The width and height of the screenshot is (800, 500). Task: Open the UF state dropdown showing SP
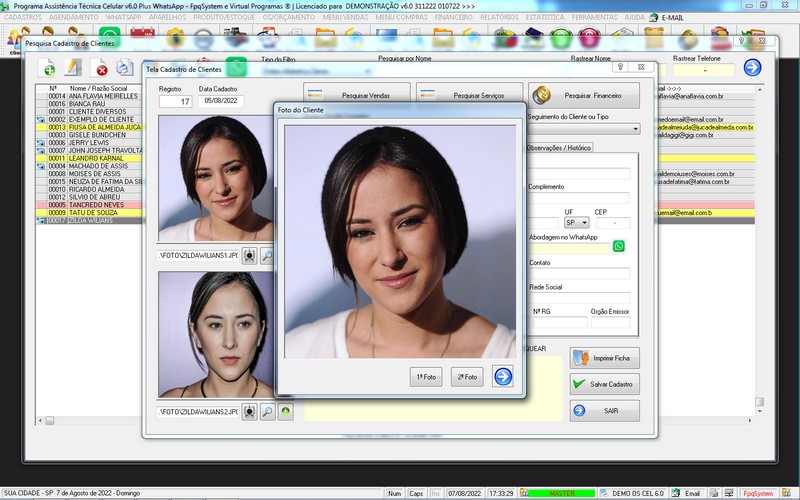pyautogui.click(x=577, y=223)
